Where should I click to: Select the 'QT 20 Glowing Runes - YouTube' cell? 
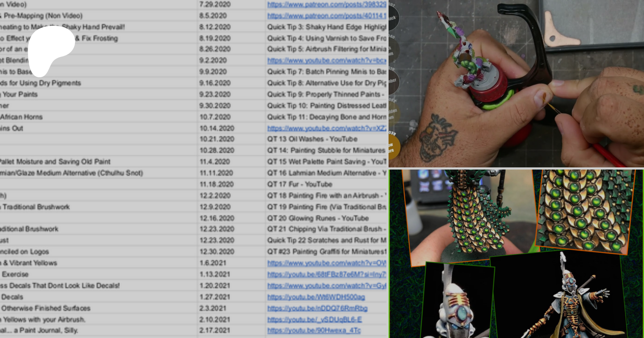pos(318,218)
